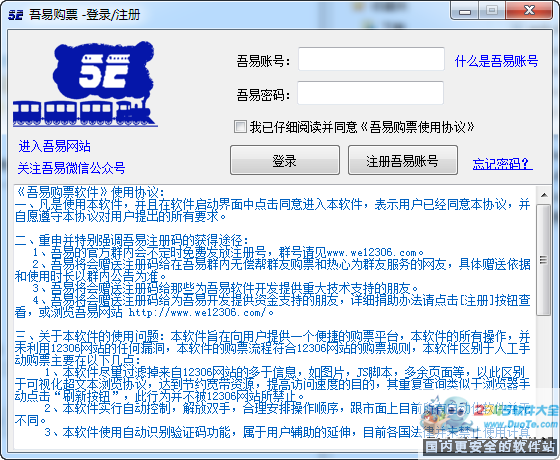Click the agreement text scrollbar thumb
The height and width of the screenshot is (460, 560).
(x=544, y=260)
